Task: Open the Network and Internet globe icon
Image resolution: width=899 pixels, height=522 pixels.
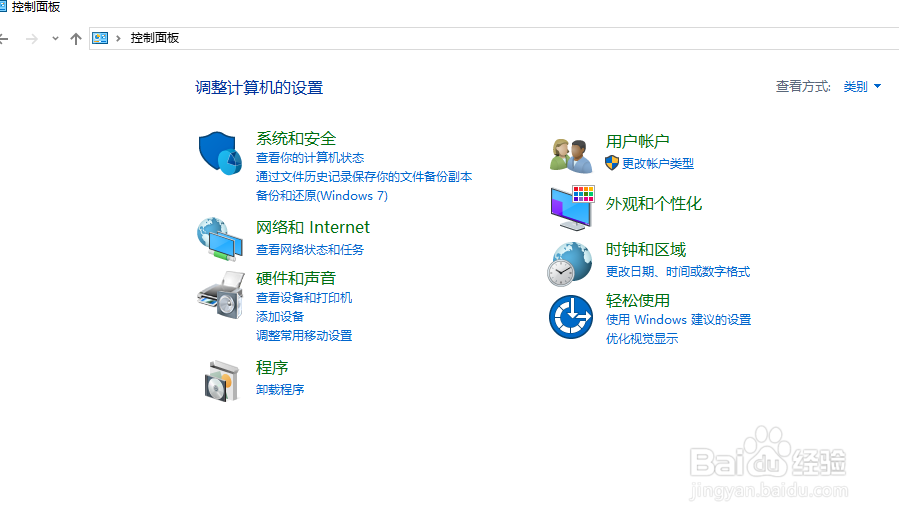Action: pos(220,239)
